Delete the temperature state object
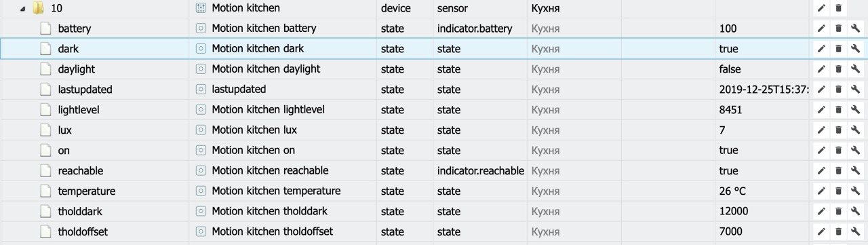The width and height of the screenshot is (868, 245). (x=838, y=191)
